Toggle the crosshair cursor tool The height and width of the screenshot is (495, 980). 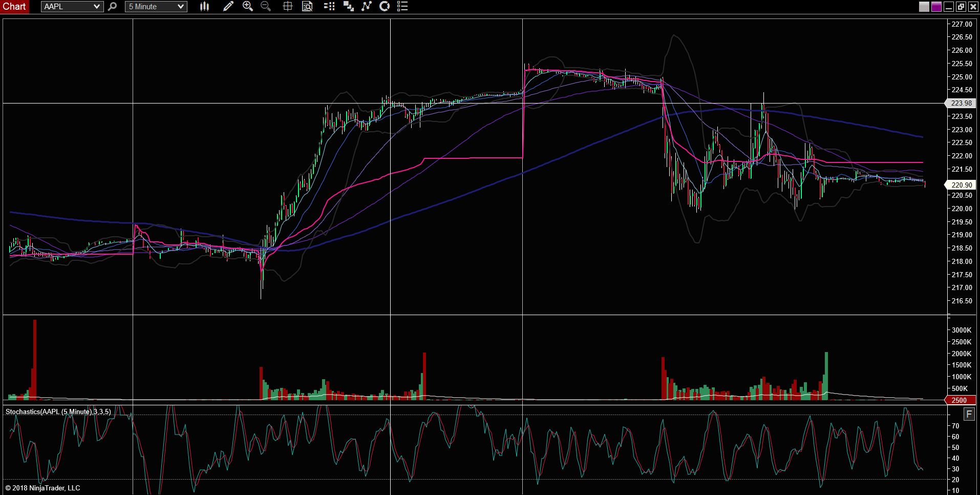288,7
